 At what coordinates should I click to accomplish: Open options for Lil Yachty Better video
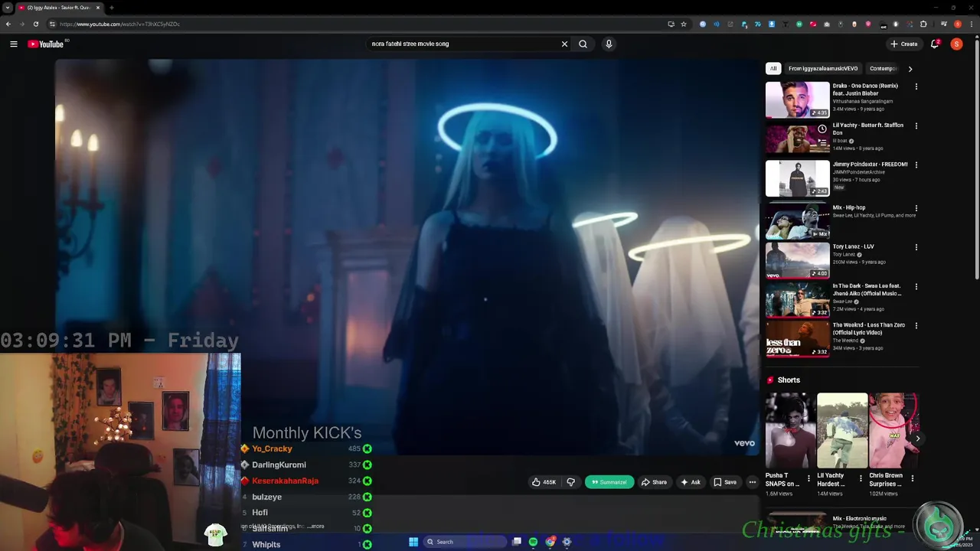point(916,126)
